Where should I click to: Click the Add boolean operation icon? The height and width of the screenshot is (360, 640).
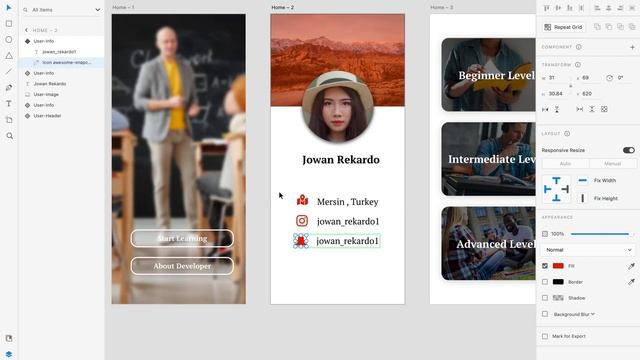pyautogui.click(x=597, y=27)
